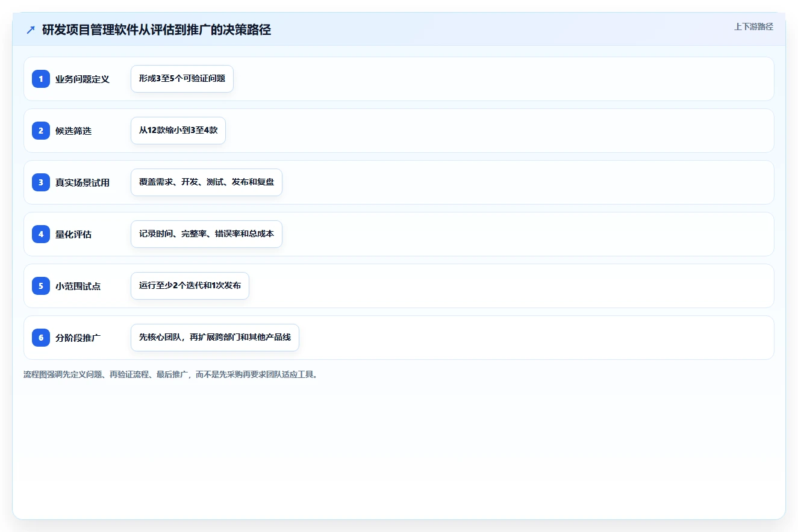Viewport: 798px width, 532px height.
Task: Select step number 1 badge
Action: coord(41,79)
